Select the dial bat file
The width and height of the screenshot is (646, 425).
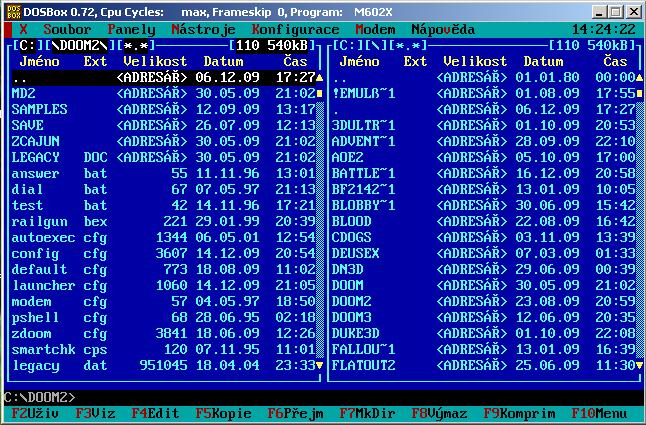click(164, 189)
